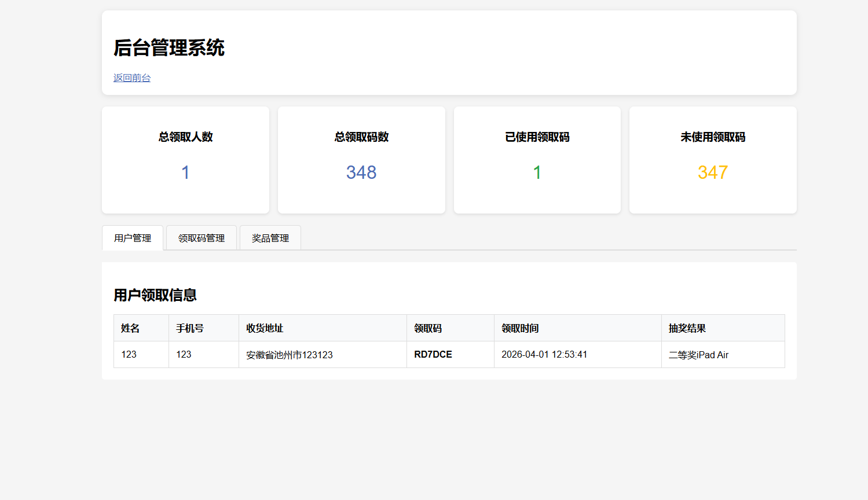Select the RD7DCE code cell

tap(433, 354)
